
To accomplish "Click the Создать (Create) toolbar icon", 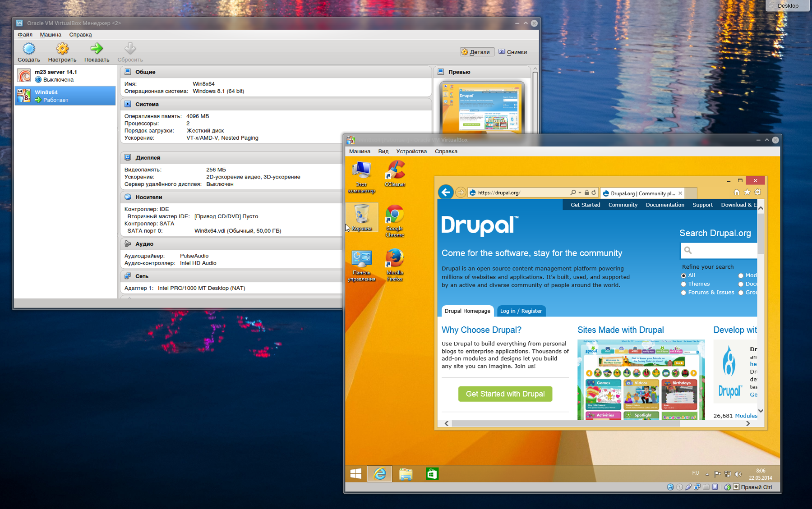I will (x=28, y=49).
